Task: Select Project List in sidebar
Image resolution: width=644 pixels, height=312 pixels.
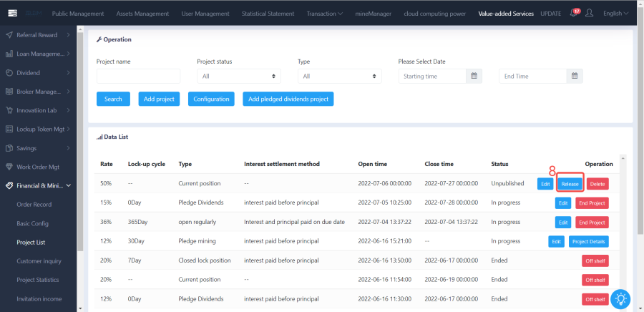Action: point(31,242)
